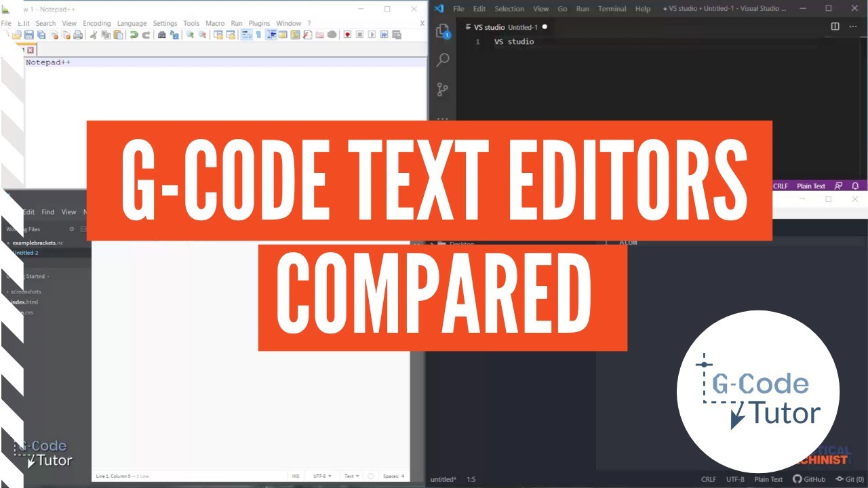Viewport: 868px width, 488px height.
Task: Click the Zoom In icon in Notepad++
Action: click(x=190, y=35)
